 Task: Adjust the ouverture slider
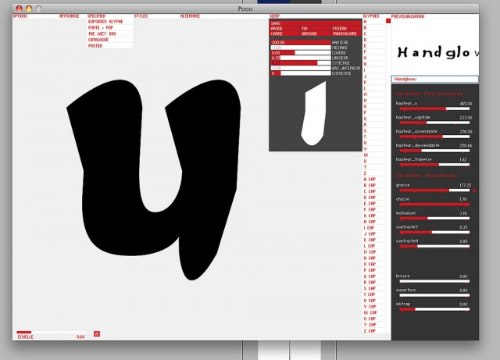click(434, 295)
